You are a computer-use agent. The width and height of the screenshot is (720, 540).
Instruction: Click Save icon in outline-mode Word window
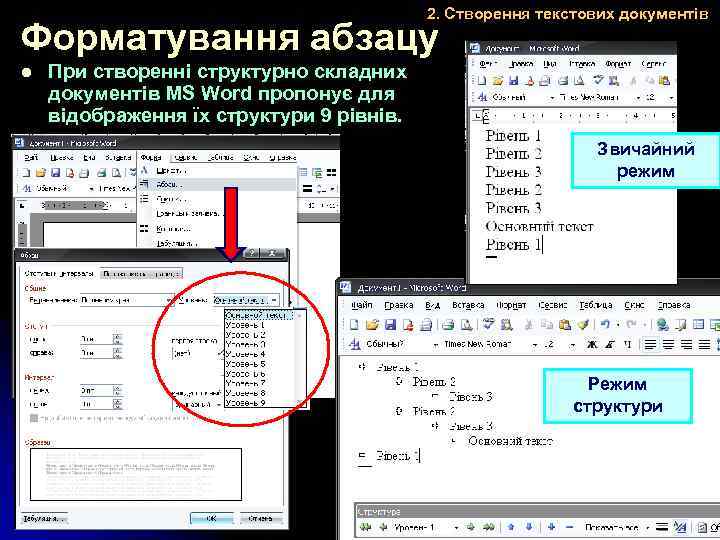[390, 325]
